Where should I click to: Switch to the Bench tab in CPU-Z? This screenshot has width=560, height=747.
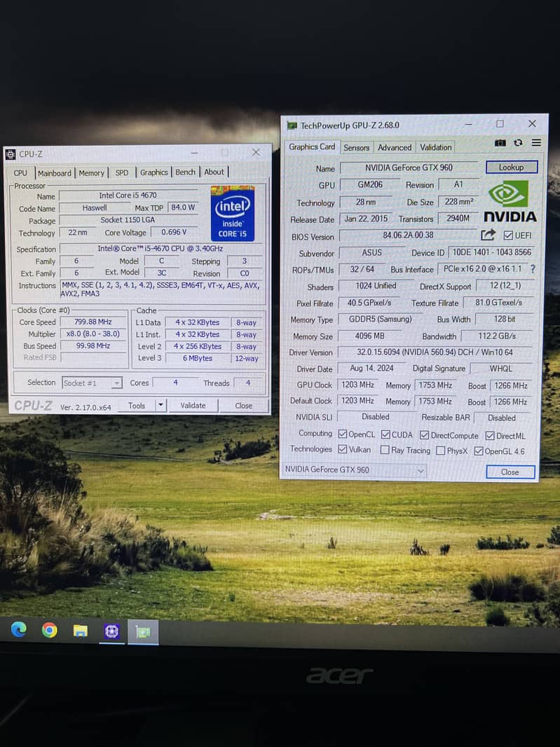point(186,172)
